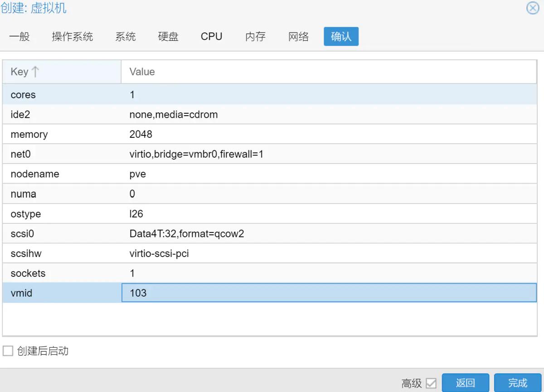Click the 完成 button to create the VM
Viewport: 544px width, 392px height.
point(517,383)
